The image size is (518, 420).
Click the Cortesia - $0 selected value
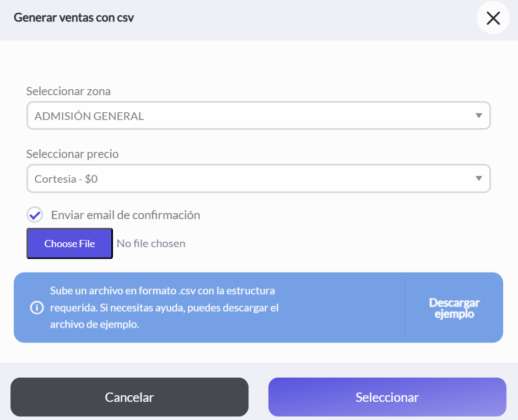pos(66,179)
